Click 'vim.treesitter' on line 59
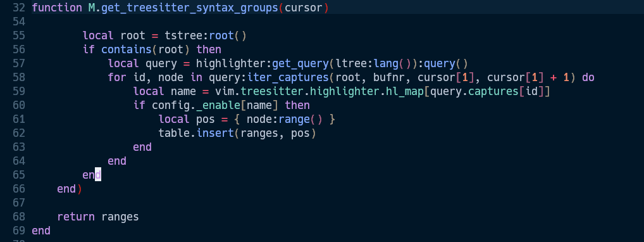This screenshot has width=644, height=242. click(259, 91)
